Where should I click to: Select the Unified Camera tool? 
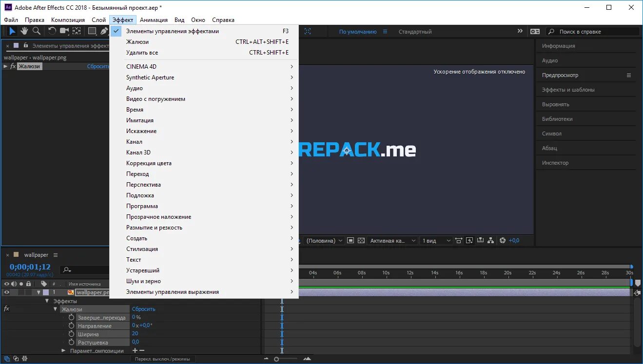tap(64, 31)
